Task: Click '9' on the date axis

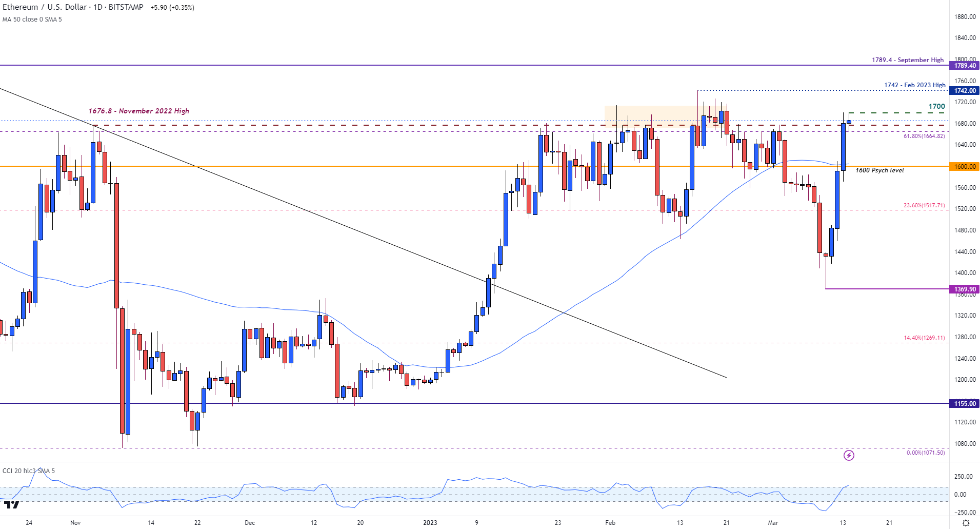Action: [476, 523]
